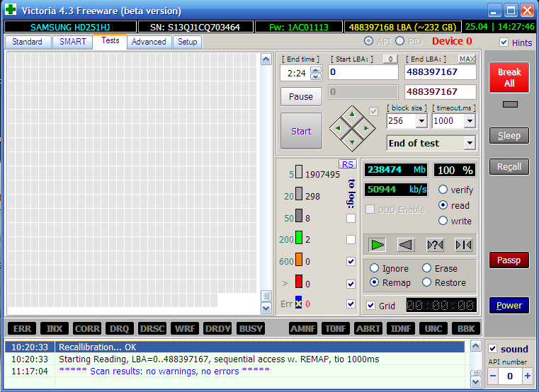Open the Advanced tab

(149, 42)
